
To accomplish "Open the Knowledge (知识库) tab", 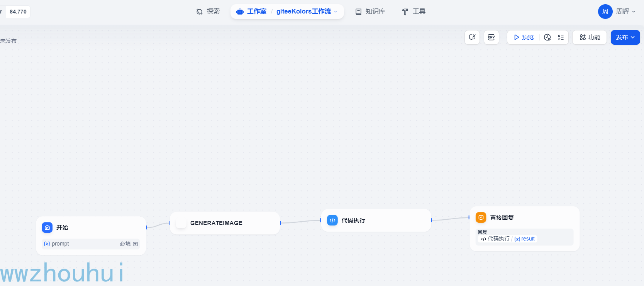I will [370, 12].
